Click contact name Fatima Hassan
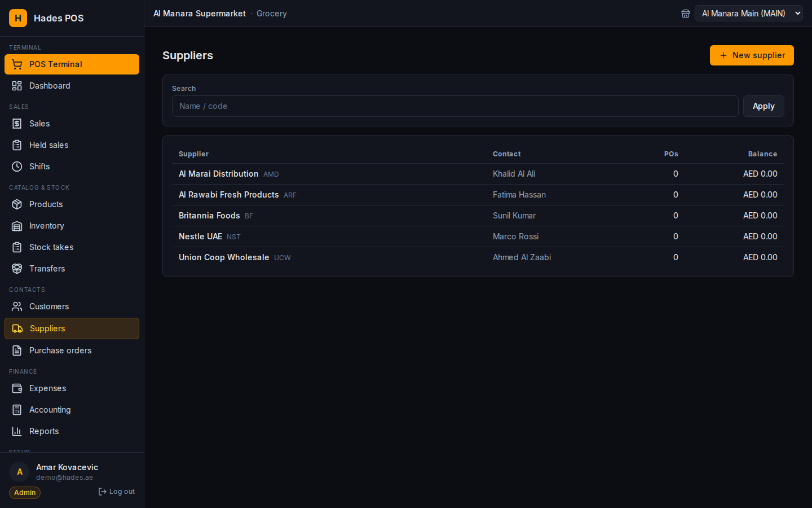The image size is (812, 508). click(519, 195)
